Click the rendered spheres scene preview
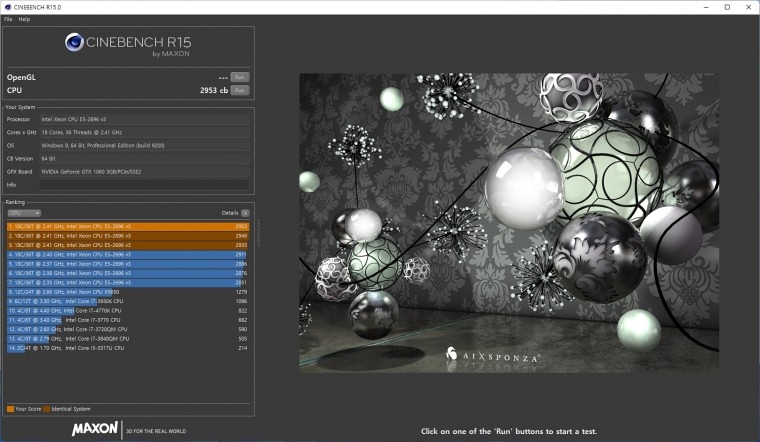This screenshot has width=760, height=442. [509, 223]
